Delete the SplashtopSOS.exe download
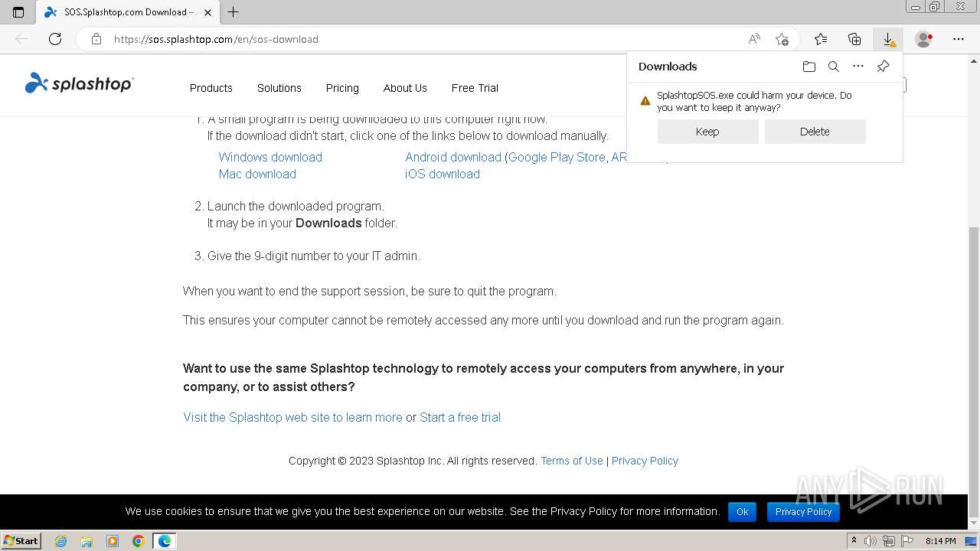This screenshot has height=551, width=980. point(815,132)
